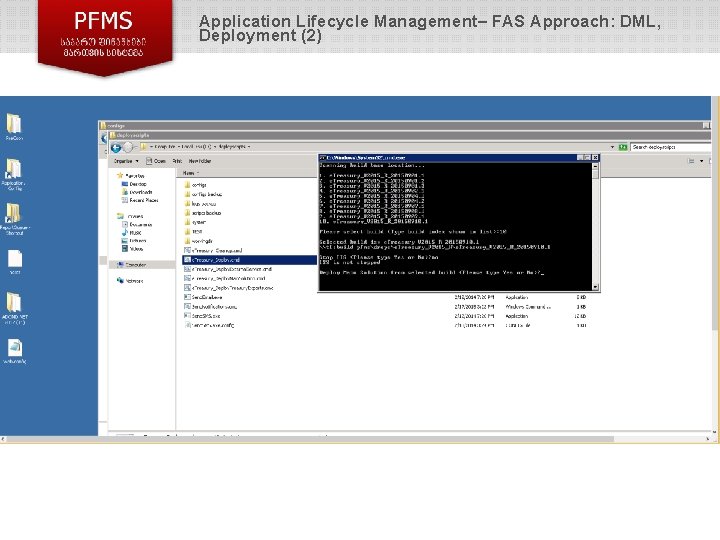Open the Pictures library
Image resolution: width=720 pixels, height=540 pixels.
[134, 241]
